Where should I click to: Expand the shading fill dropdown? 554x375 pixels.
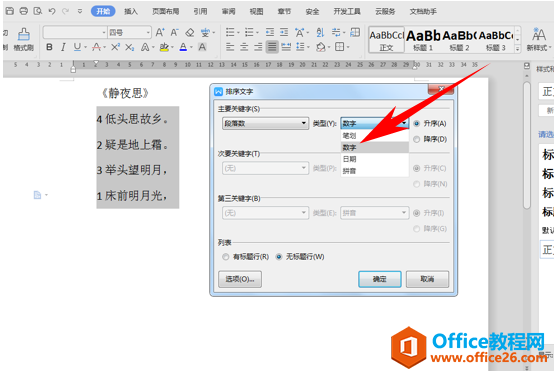click(x=329, y=47)
